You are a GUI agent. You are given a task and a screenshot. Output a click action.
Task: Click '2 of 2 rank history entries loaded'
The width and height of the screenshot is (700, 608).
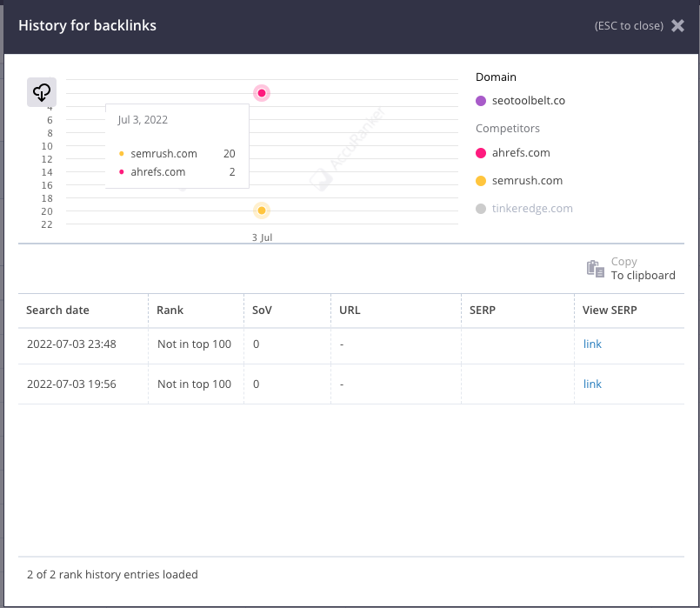[x=112, y=575]
